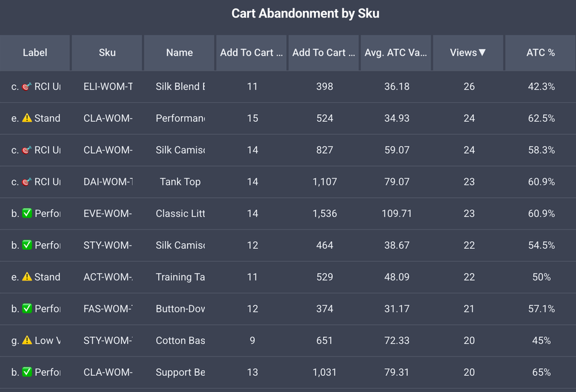The height and width of the screenshot is (392, 576).
Task: Toggle the Views column sort arrow
Action: coord(482,53)
